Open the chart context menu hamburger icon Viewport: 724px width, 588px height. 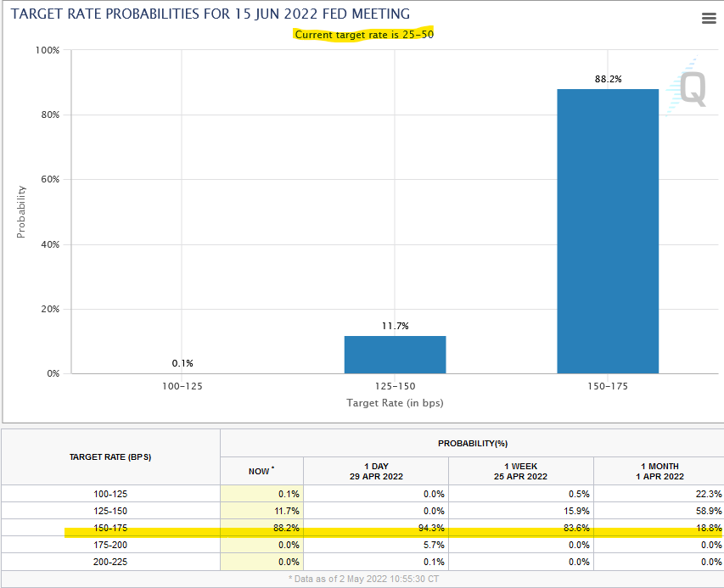pyautogui.click(x=709, y=19)
